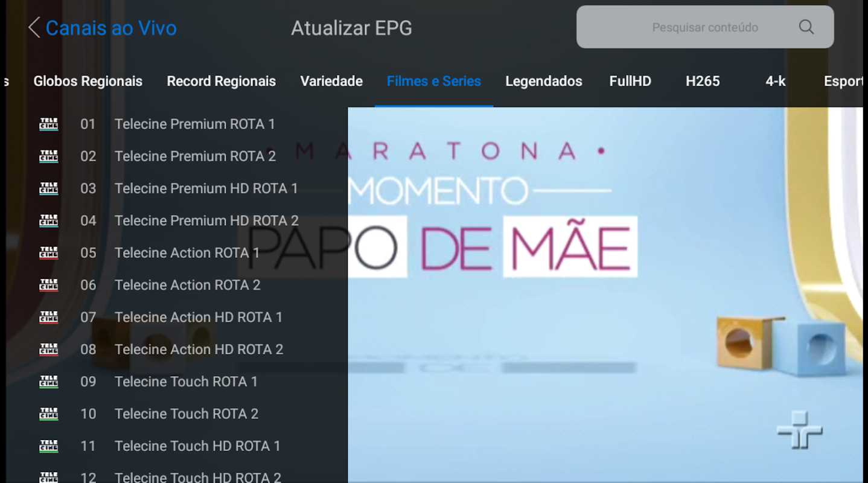The width and height of the screenshot is (868, 483).
Task: Go back via Canais ao Vivo
Action: [x=111, y=28]
